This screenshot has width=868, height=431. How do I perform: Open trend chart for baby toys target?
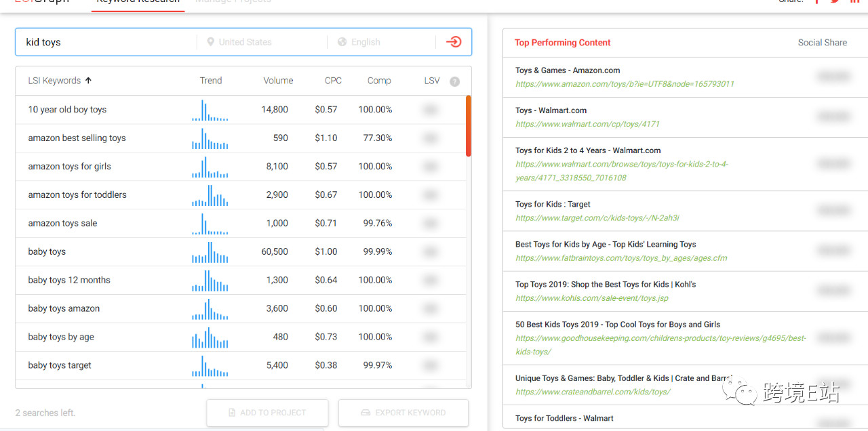pyautogui.click(x=210, y=366)
